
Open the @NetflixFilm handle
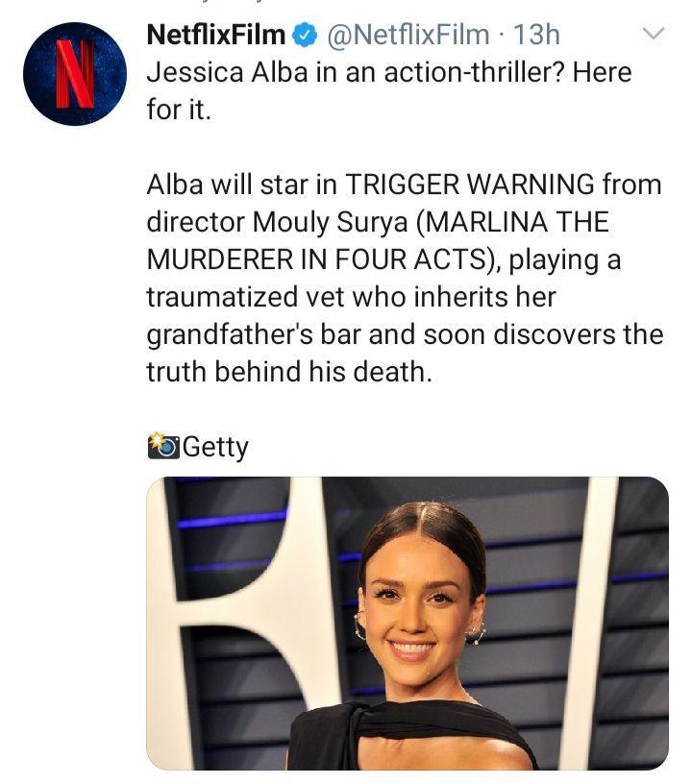point(408,35)
